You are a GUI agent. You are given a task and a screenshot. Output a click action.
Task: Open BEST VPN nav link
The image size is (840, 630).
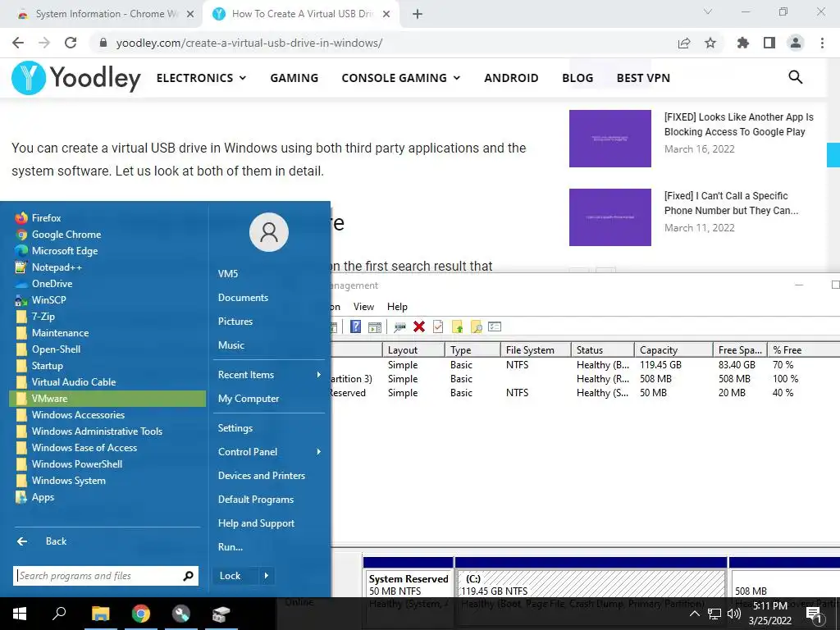coord(643,78)
